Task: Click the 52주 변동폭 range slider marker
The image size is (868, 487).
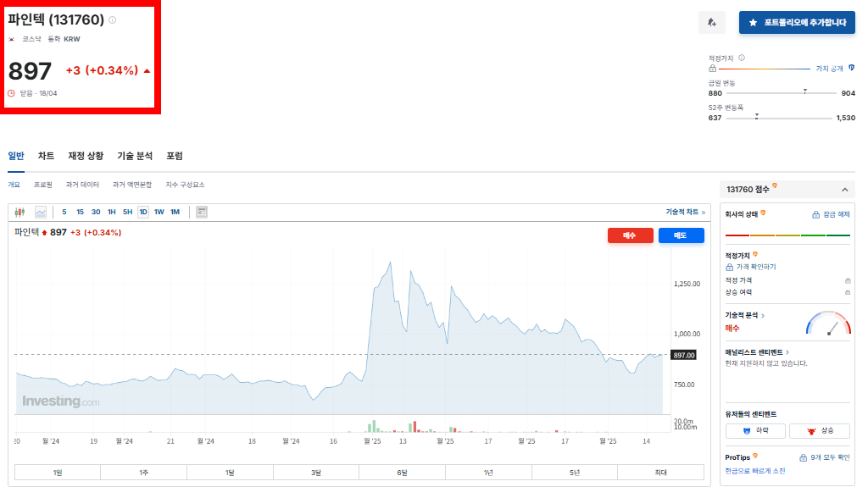Action: pos(757,116)
